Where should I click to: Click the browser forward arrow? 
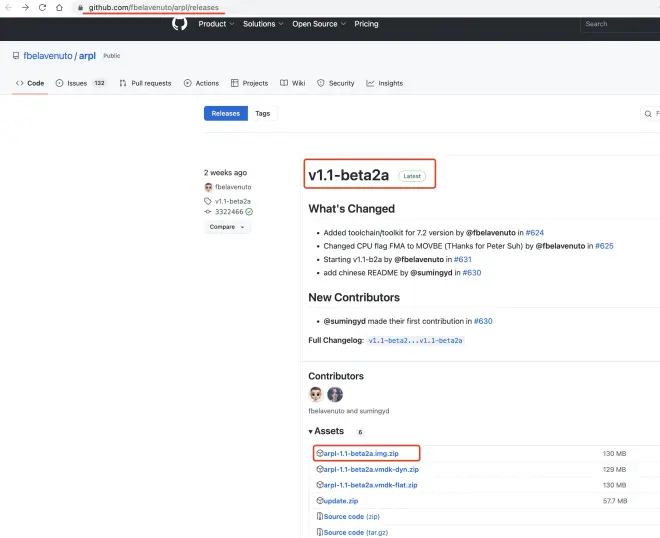(25, 8)
